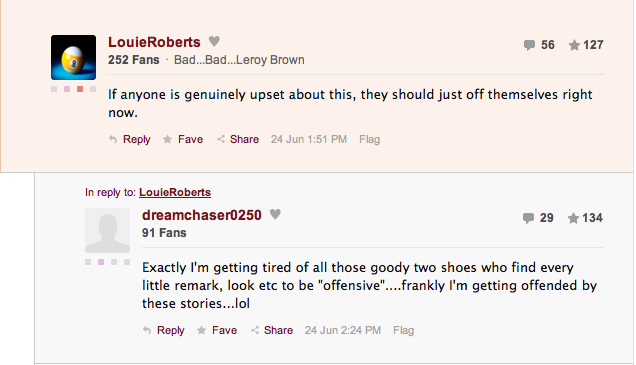Fave the LouieRoberts comment
This screenshot has width=636, height=365.
[x=183, y=140]
